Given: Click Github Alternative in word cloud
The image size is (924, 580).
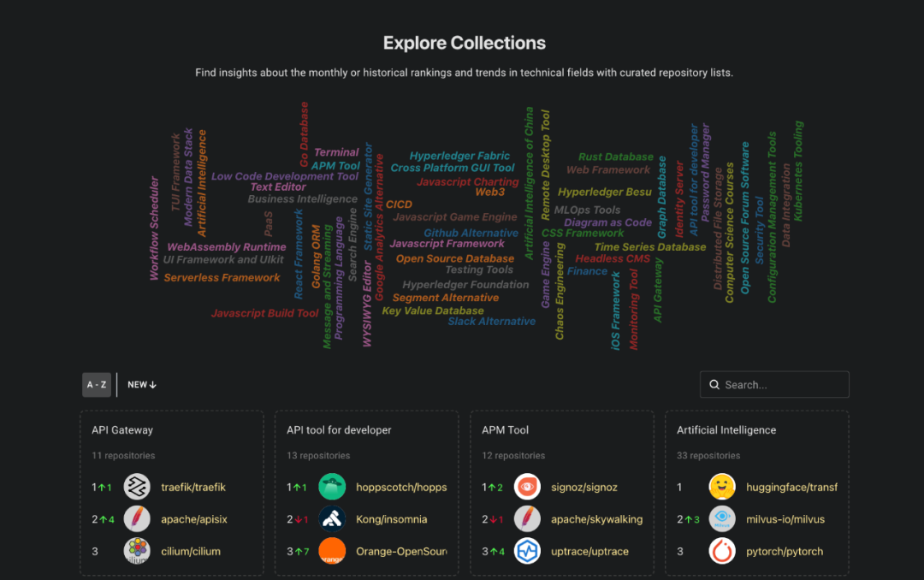Looking at the screenshot, I should click(471, 233).
